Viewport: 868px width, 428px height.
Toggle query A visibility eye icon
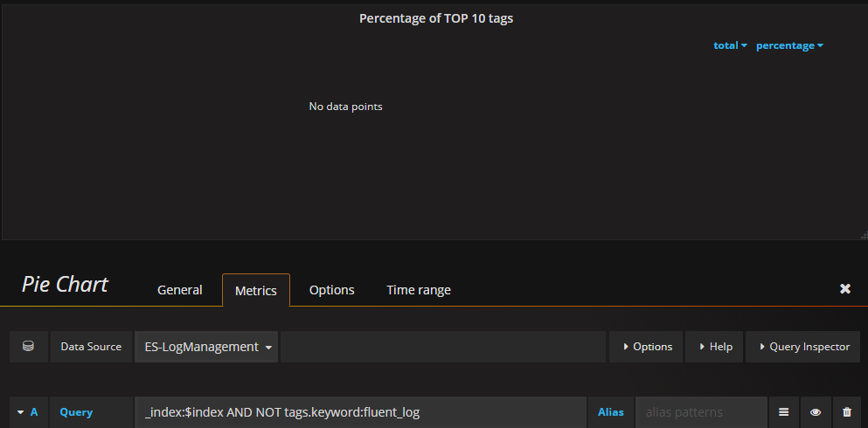point(816,412)
